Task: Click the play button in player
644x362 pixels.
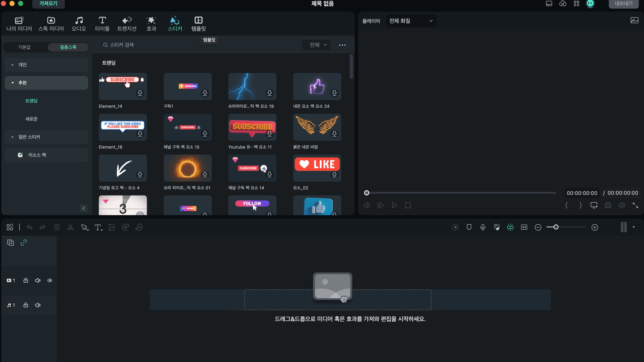Action: pyautogui.click(x=394, y=205)
